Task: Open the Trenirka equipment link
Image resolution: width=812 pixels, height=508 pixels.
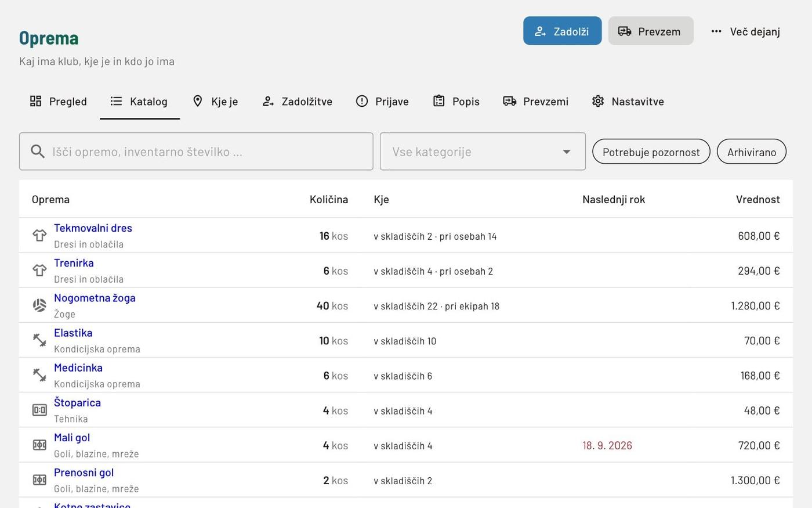Action: coord(74,263)
